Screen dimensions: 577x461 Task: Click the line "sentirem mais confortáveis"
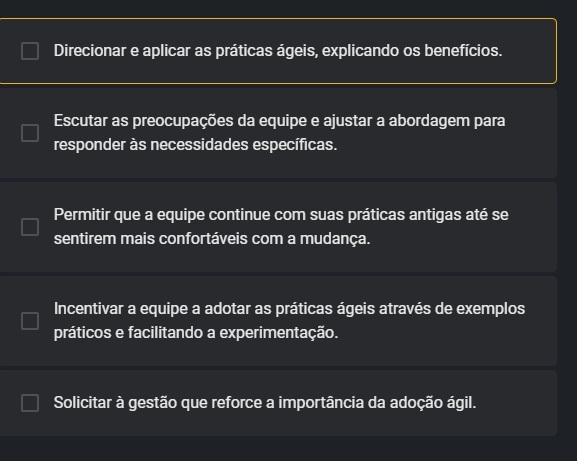coord(212,239)
